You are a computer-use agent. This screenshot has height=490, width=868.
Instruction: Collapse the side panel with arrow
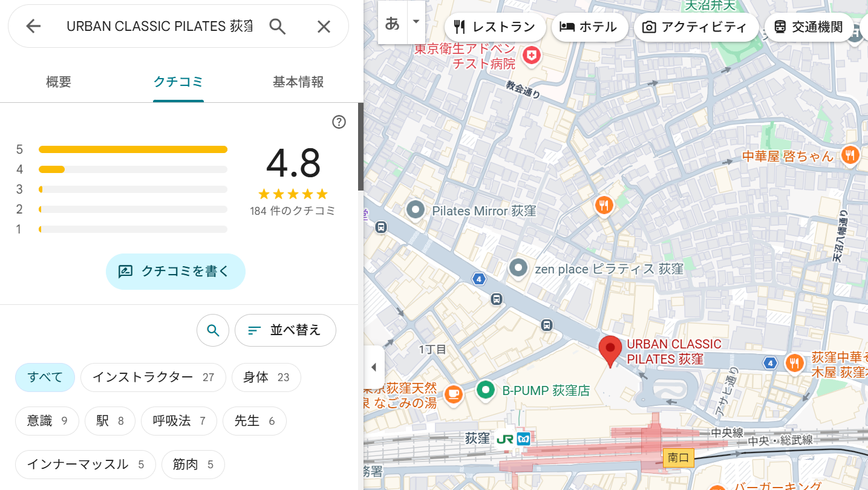pyautogui.click(x=374, y=367)
